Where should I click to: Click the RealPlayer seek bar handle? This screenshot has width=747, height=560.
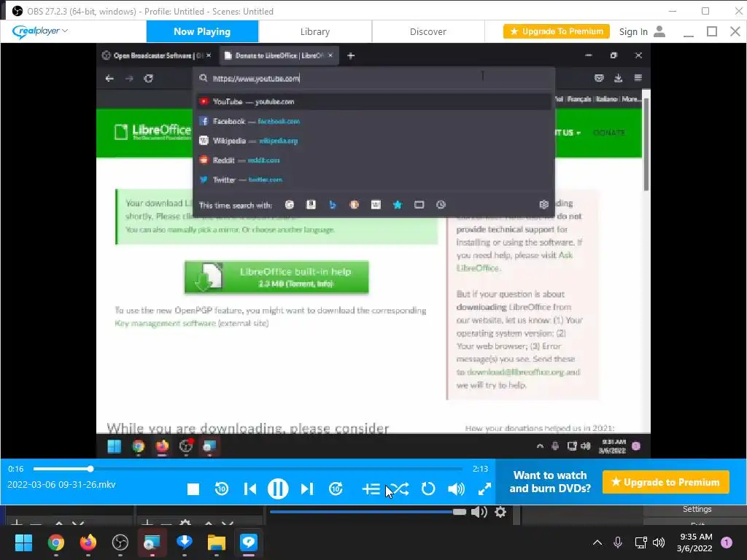coord(90,469)
